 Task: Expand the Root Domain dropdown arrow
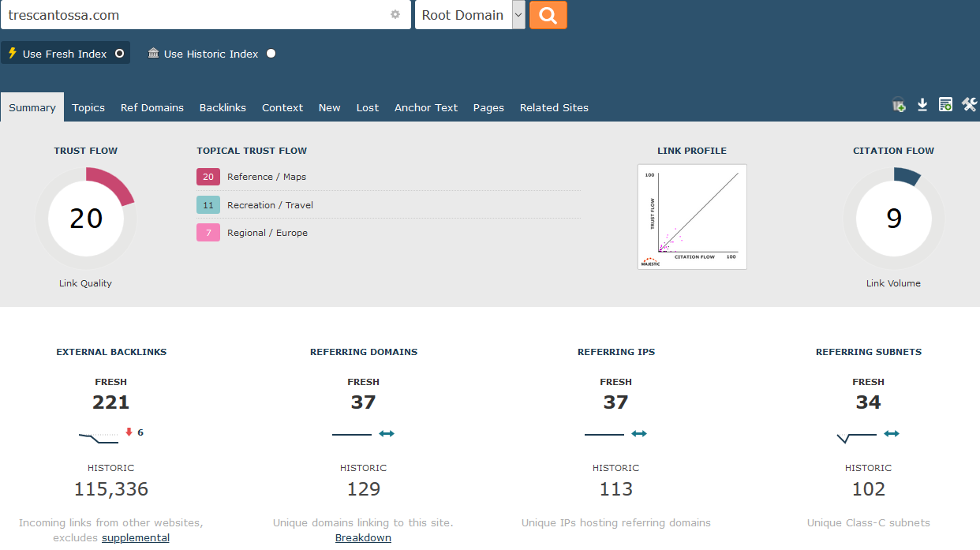click(518, 15)
